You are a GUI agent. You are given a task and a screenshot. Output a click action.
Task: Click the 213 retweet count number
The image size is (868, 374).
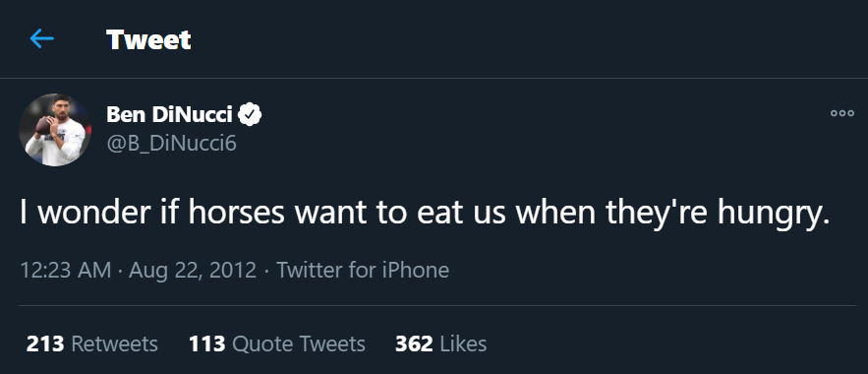(x=45, y=344)
